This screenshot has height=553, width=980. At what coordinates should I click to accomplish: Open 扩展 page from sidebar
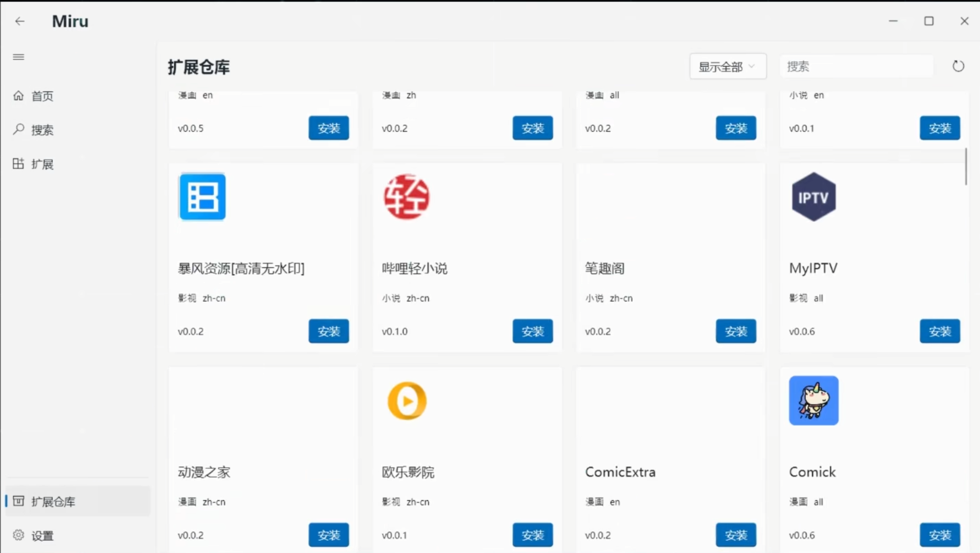tap(42, 164)
